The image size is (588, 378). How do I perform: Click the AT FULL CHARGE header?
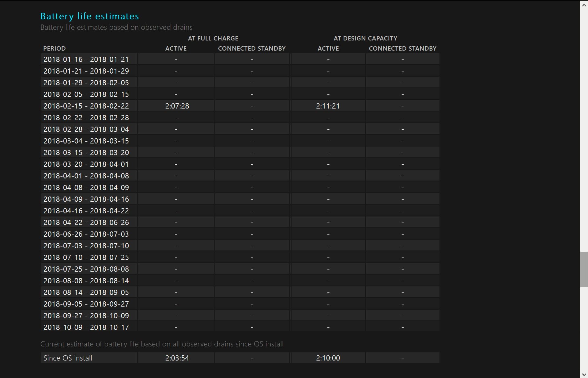[213, 38]
